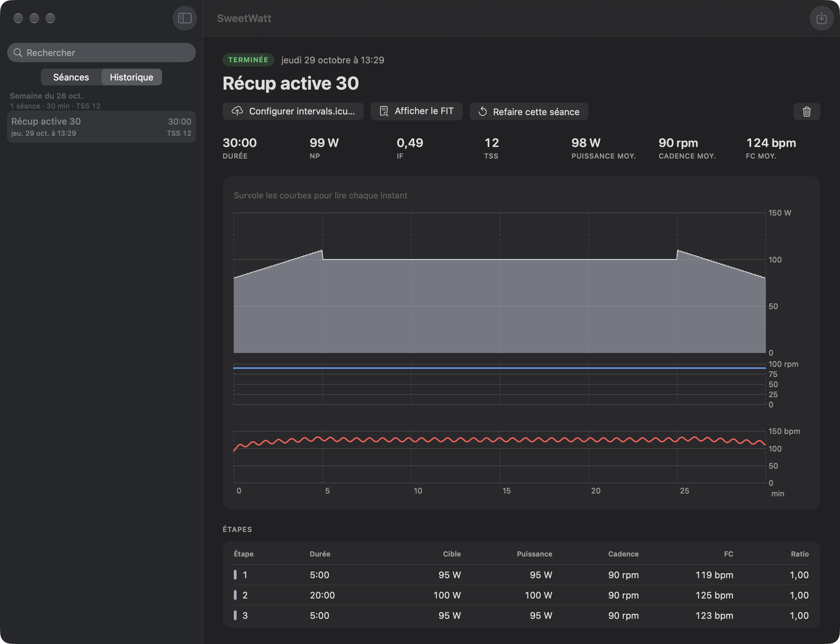
Task: Click the FIT document icon
Action: (x=384, y=111)
